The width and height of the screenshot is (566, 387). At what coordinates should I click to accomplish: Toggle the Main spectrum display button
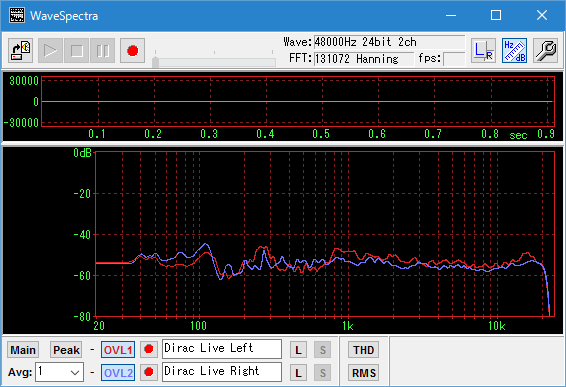tap(23, 349)
